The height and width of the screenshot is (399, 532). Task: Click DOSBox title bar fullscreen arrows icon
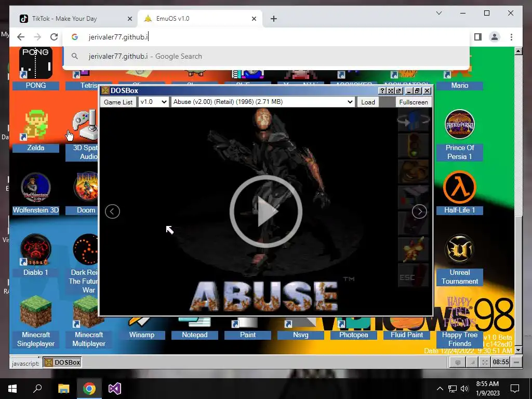pos(391,90)
